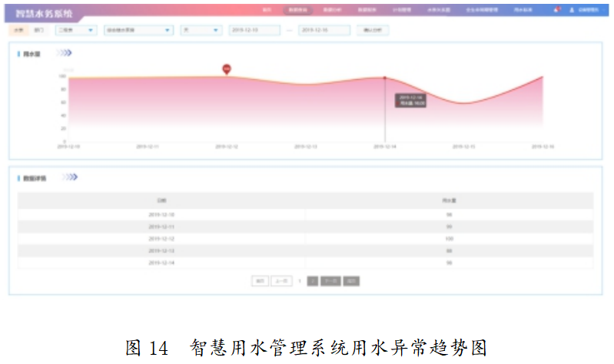The width and height of the screenshot is (614, 364).
Task: Open the 首页 item in the top navigation
Action: (267, 10)
